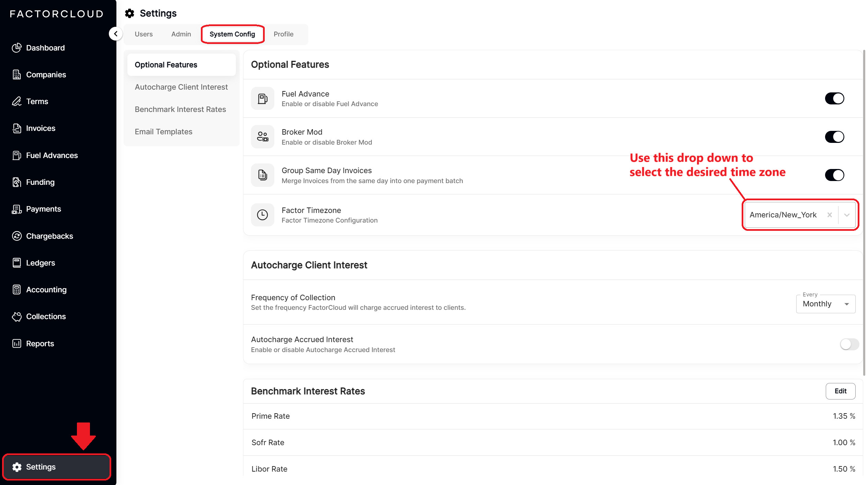
Task: Open the Factor Timezone dropdown
Action: click(846, 215)
